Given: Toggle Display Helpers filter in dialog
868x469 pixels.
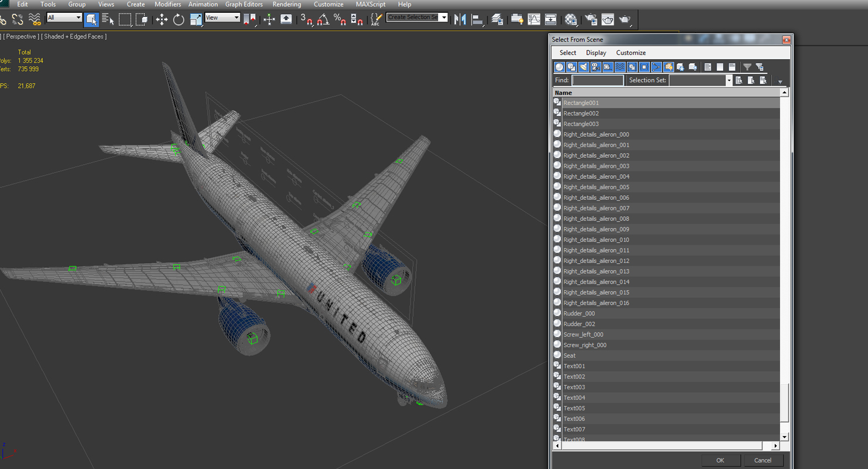Looking at the screenshot, I should tap(608, 67).
